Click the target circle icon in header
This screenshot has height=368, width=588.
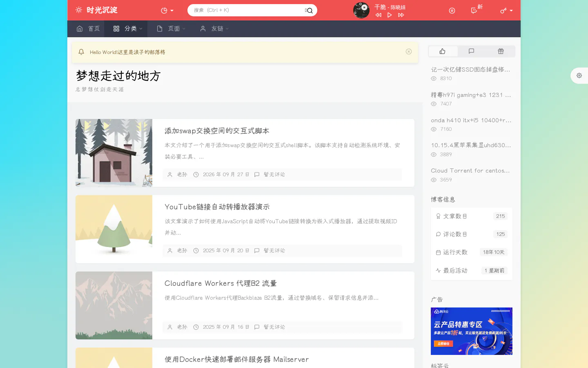coord(452,11)
